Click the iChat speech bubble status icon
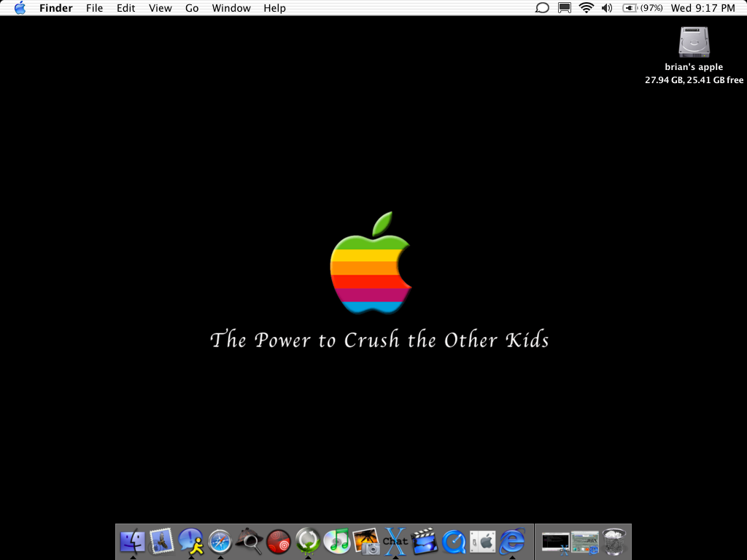 (x=542, y=8)
